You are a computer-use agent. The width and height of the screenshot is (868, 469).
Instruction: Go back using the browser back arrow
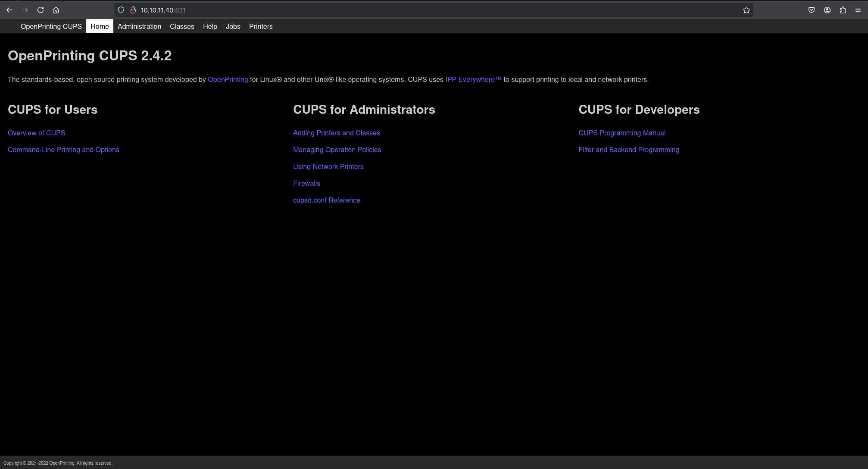pos(9,10)
